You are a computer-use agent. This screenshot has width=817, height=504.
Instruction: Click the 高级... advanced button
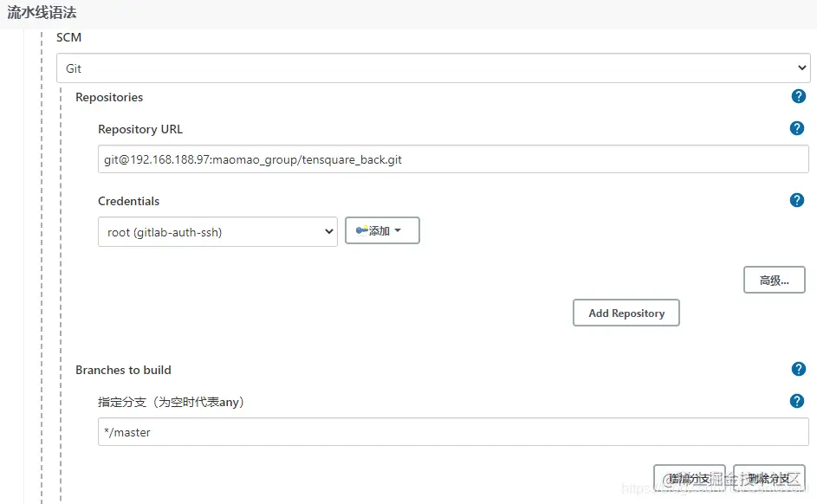775,280
